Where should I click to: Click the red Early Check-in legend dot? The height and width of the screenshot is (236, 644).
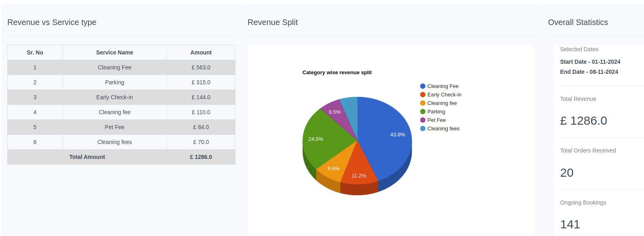coord(423,95)
